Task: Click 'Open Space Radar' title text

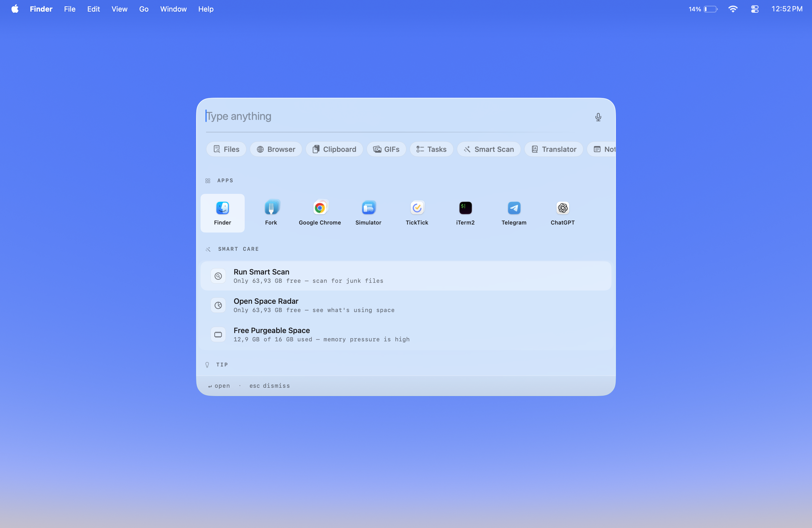Action: coord(266,301)
